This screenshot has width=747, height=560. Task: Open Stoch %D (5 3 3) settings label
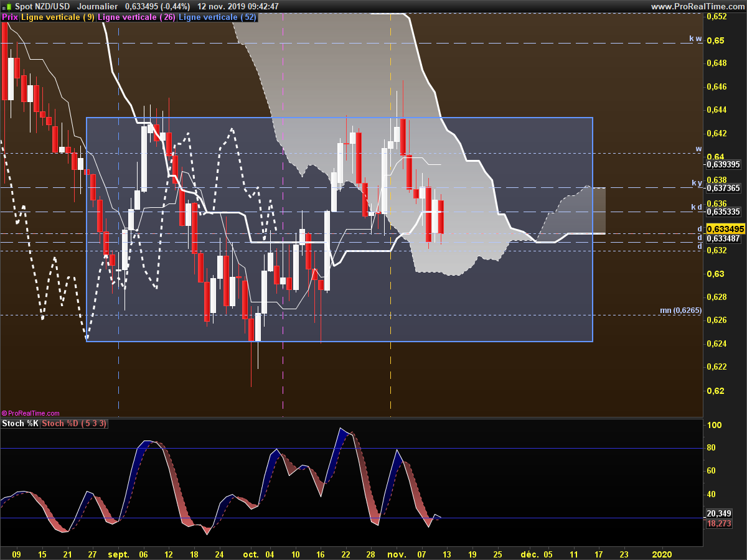(x=74, y=424)
